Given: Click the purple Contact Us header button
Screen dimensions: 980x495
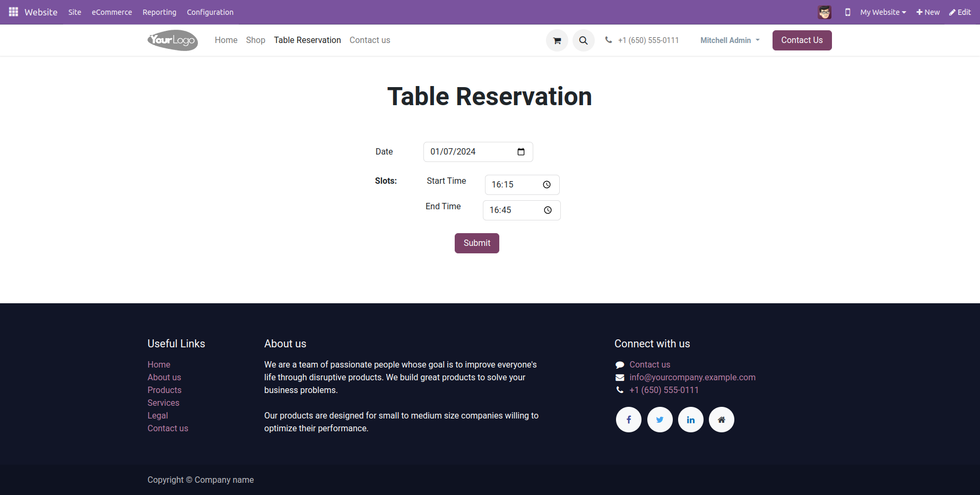Looking at the screenshot, I should (802, 40).
